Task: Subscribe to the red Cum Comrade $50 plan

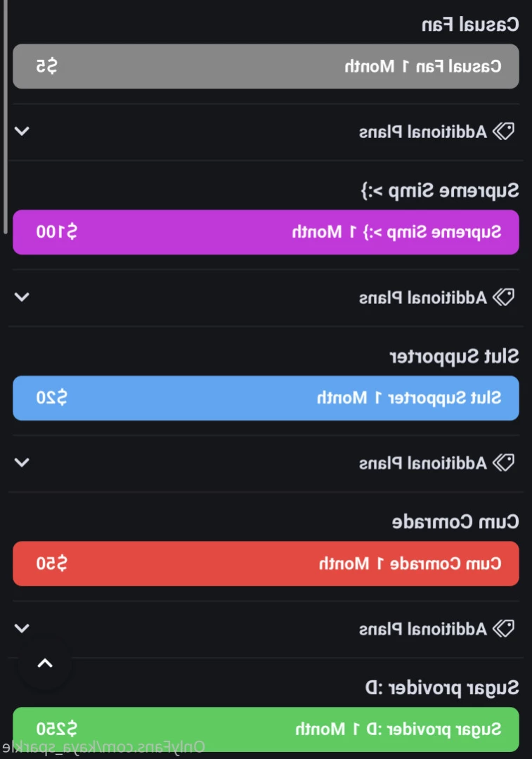Action: click(x=266, y=563)
